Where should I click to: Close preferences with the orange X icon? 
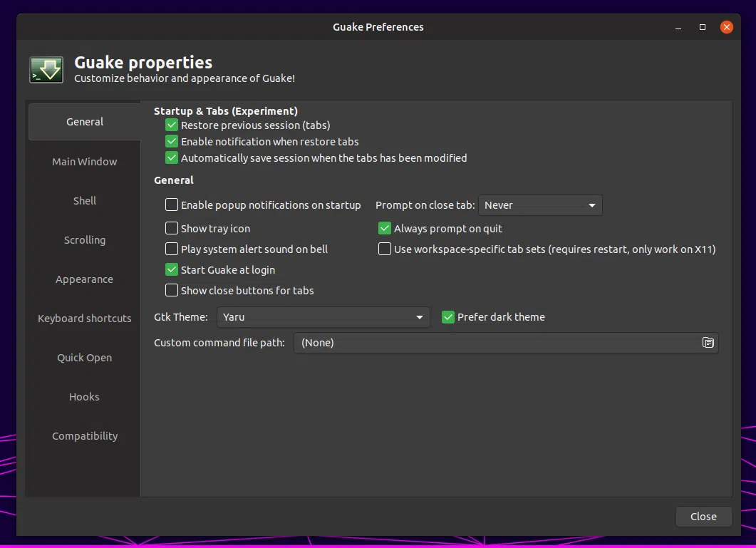[x=727, y=27]
